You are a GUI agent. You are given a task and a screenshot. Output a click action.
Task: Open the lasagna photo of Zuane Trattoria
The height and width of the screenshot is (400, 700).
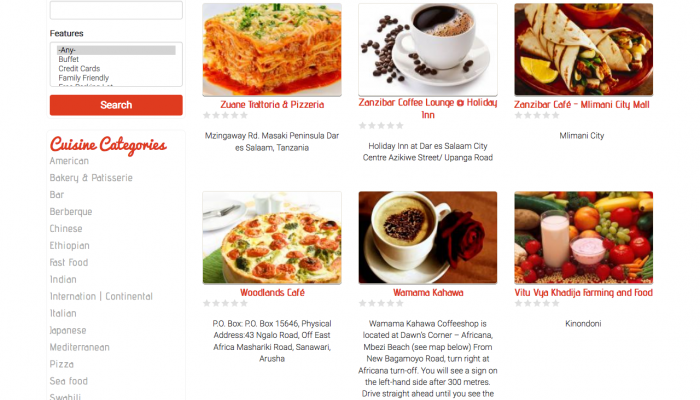click(272, 50)
